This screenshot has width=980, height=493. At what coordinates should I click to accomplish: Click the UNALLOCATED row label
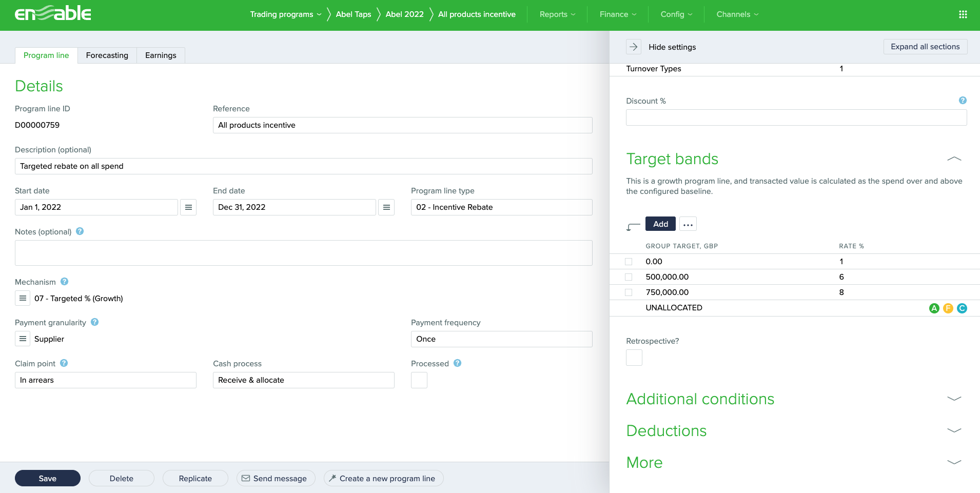(x=674, y=308)
